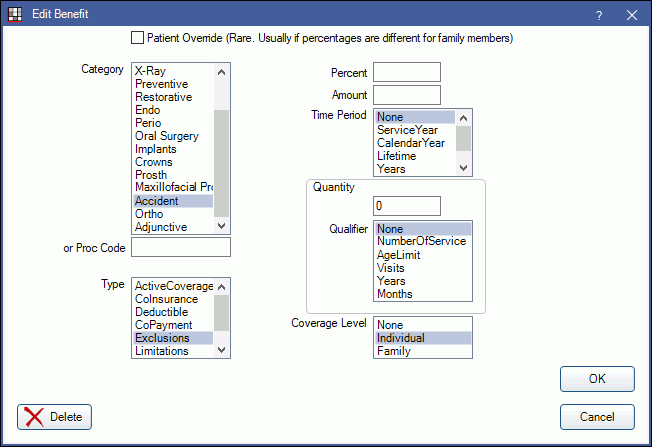
Task: Click Category list scroll down arrow
Action: [222, 226]
